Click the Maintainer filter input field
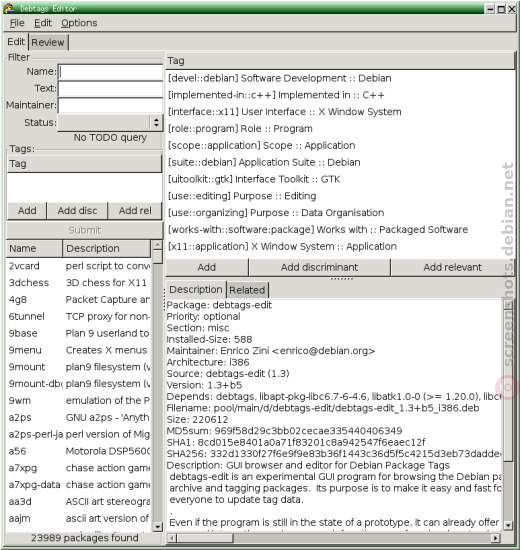 (x=111, y=105)
